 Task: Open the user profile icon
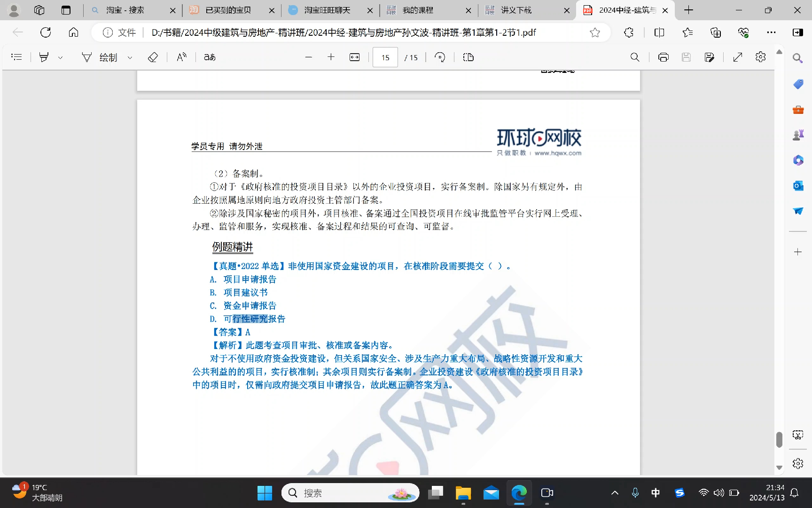(14, 10)
